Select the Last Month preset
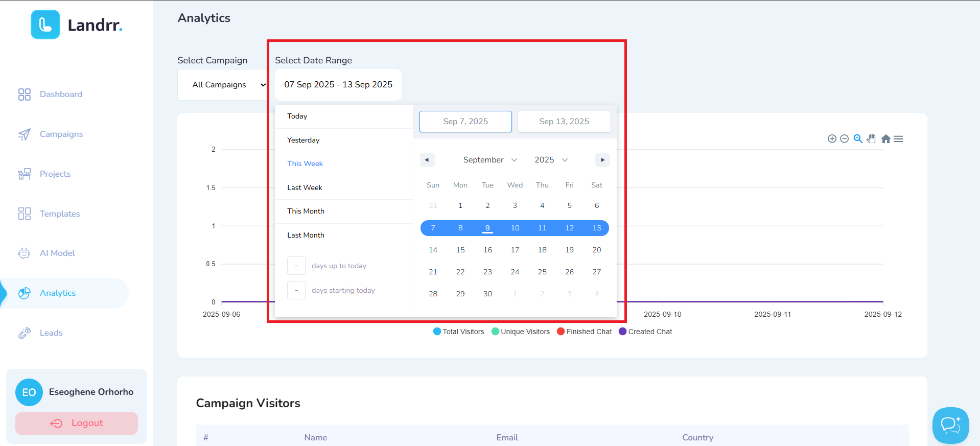The height and width of the screenshot is (446, 980). click(344, 235)
